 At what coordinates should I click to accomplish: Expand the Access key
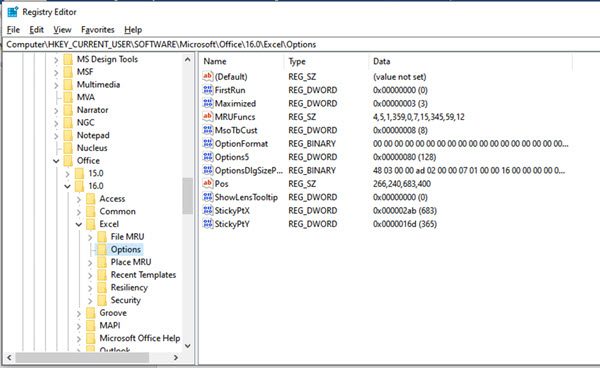point(79,199)
